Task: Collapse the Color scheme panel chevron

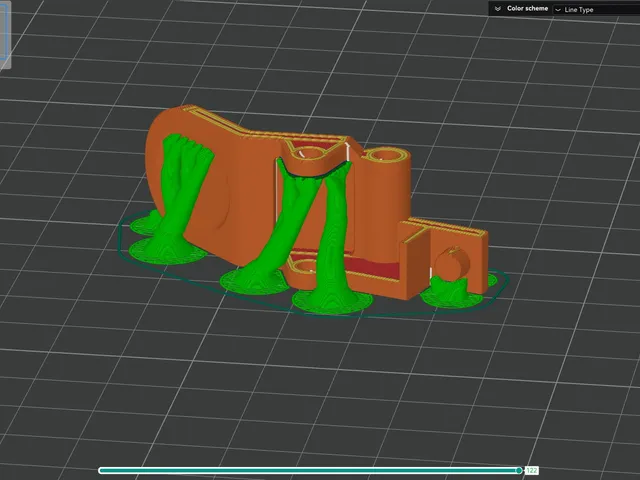Action: click(x=498, y=9)
